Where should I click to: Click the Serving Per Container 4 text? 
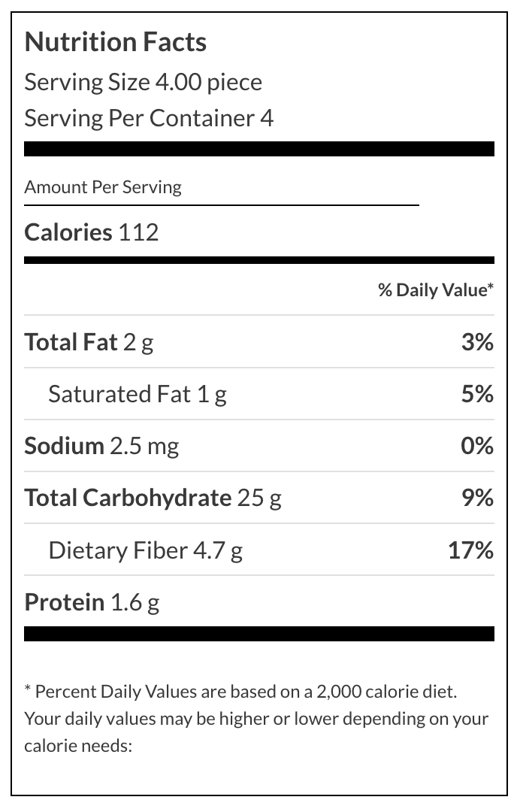click(149, 118)
